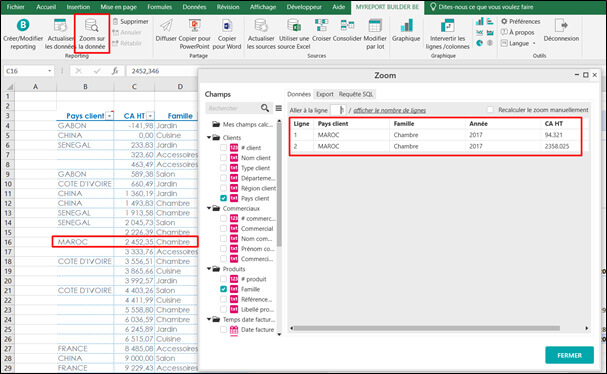Image resolution: width=607 pixels, height=374 pixels.
Task: Open the Requête SQL tab
Action: coord(356,94)
